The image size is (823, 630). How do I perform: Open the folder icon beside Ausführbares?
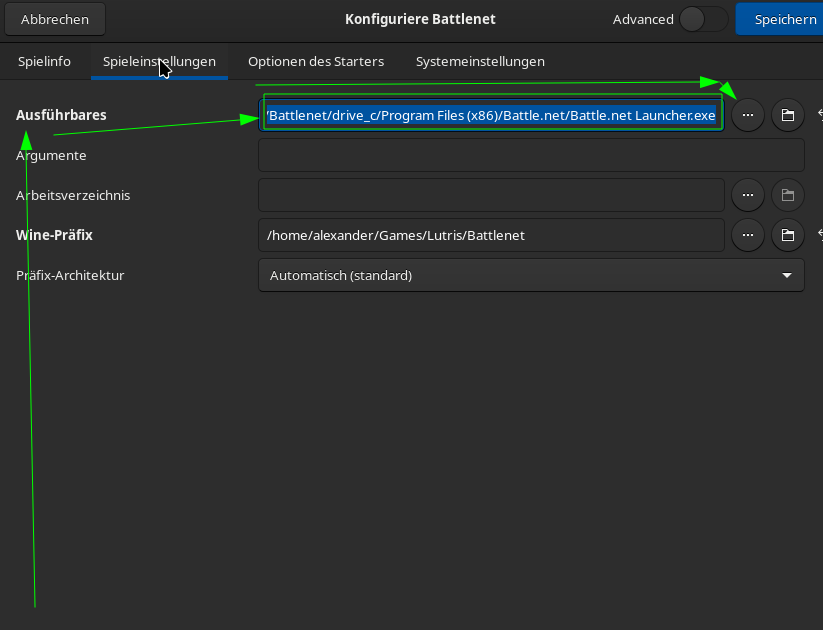(x=787, y=115)
